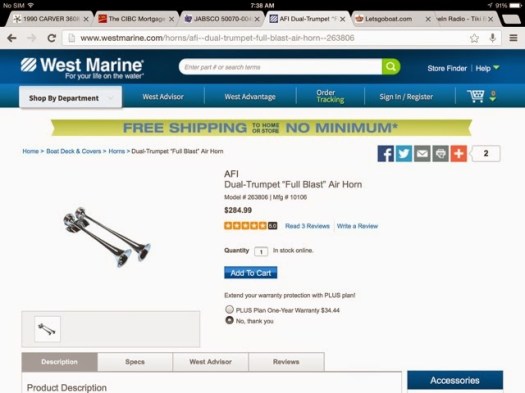Image resolution: width=525 pixels, height=393 pixels.
Task: Bookmark the page with the star icon
Action: pos(474,38)
